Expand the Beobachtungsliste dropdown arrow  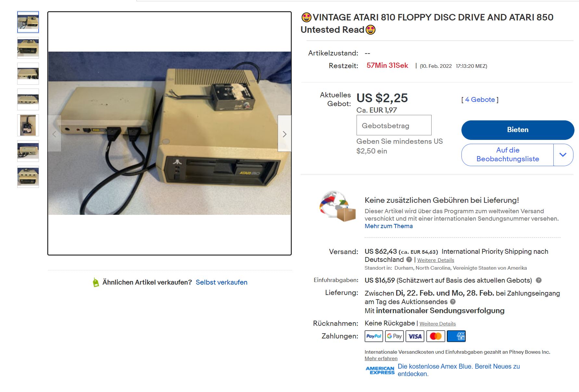coord(563,155)
